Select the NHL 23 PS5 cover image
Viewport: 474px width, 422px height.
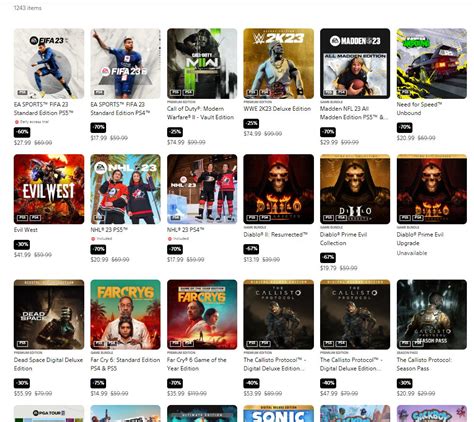125,189
